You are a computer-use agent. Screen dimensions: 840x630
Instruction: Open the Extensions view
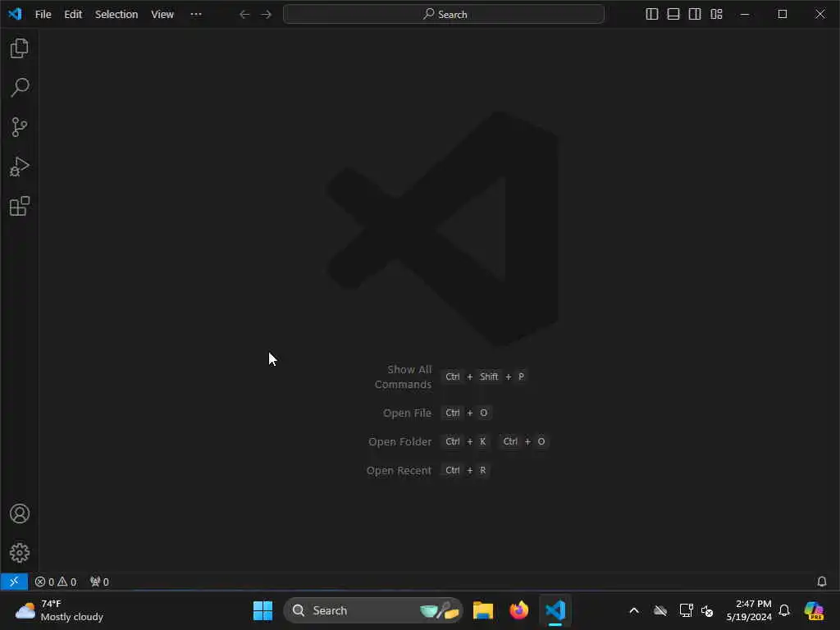point(20,206)
